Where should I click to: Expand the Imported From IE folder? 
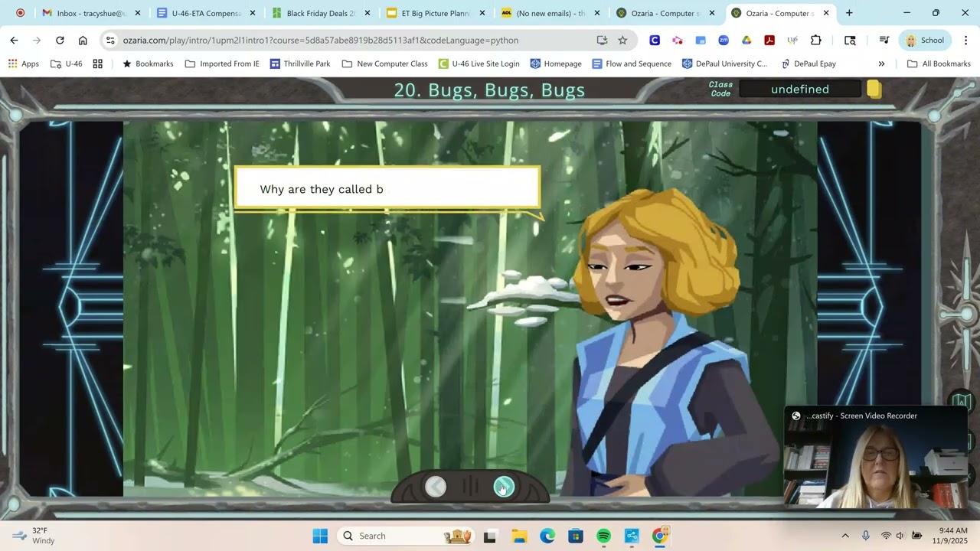click(222, 64)
